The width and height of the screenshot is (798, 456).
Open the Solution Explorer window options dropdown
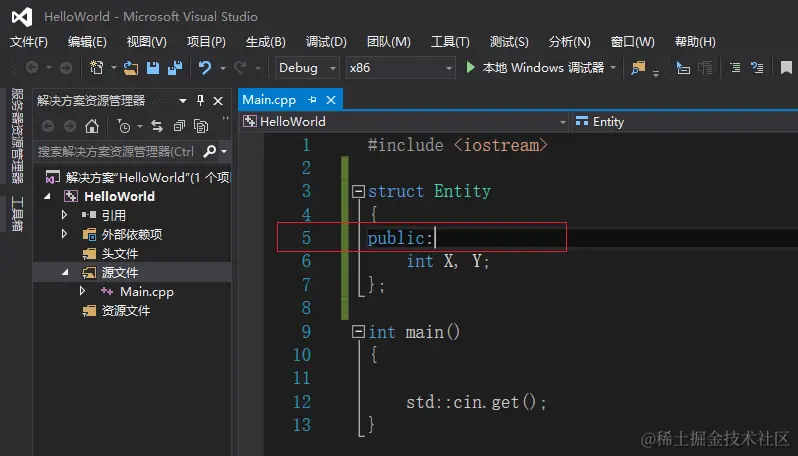(x=183, y=101)
